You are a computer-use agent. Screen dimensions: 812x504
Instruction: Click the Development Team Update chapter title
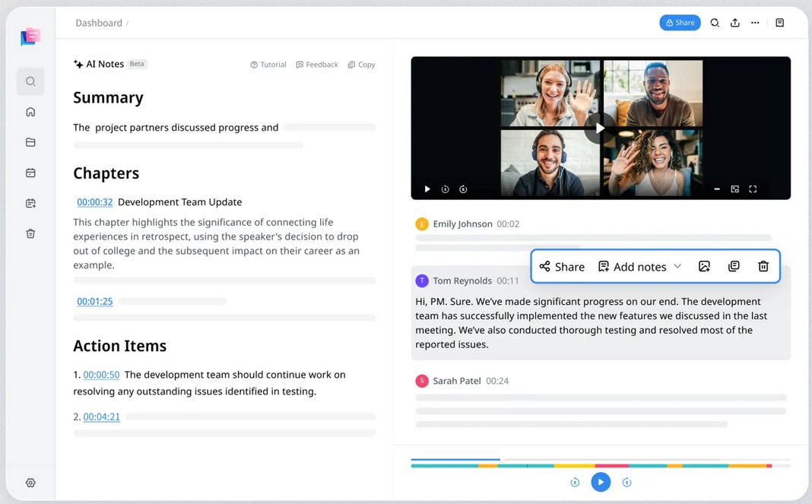tap(179, 202)
